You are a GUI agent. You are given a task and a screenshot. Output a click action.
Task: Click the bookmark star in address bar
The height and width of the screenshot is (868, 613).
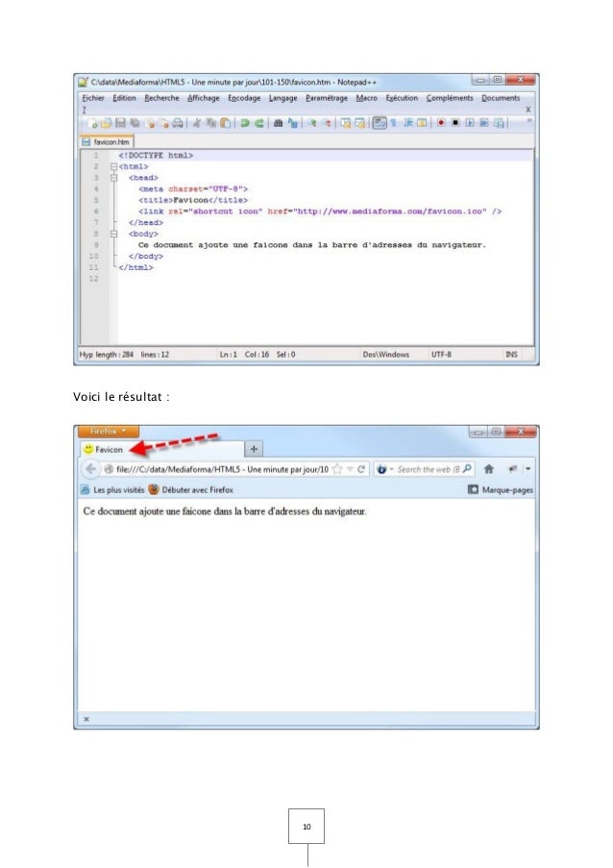(336, 469)
